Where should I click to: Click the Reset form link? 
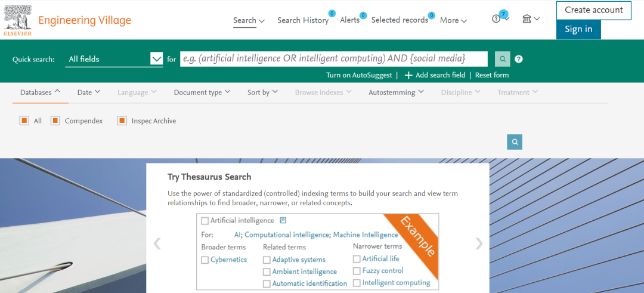pos(492,75)
